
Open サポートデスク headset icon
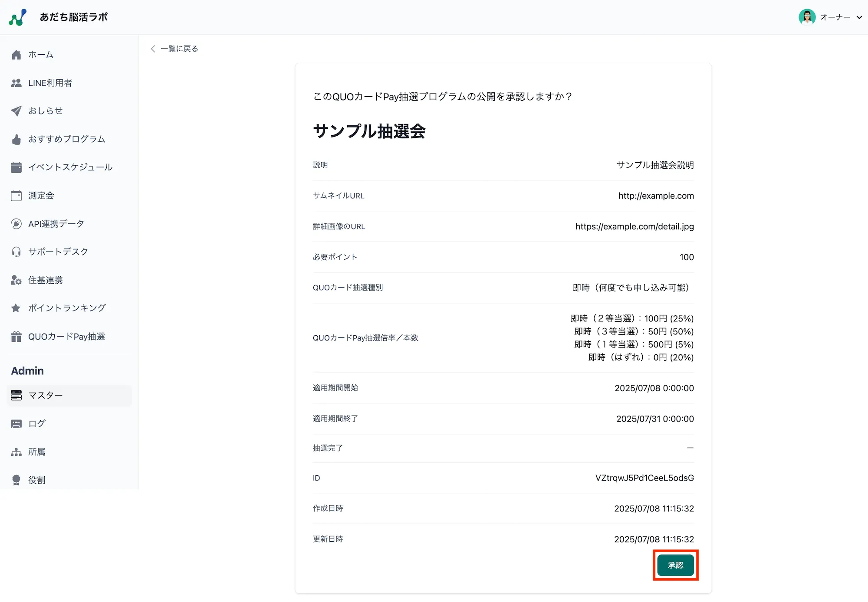click(x=16, y=252)
